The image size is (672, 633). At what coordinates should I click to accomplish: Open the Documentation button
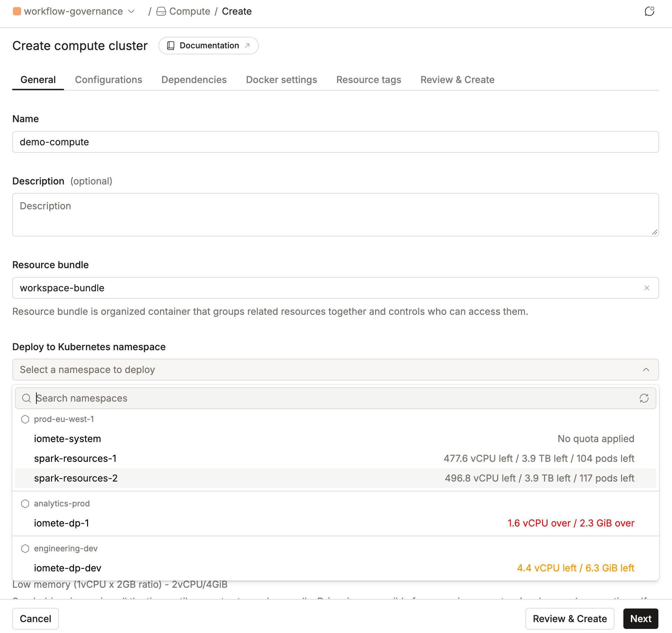208,46
